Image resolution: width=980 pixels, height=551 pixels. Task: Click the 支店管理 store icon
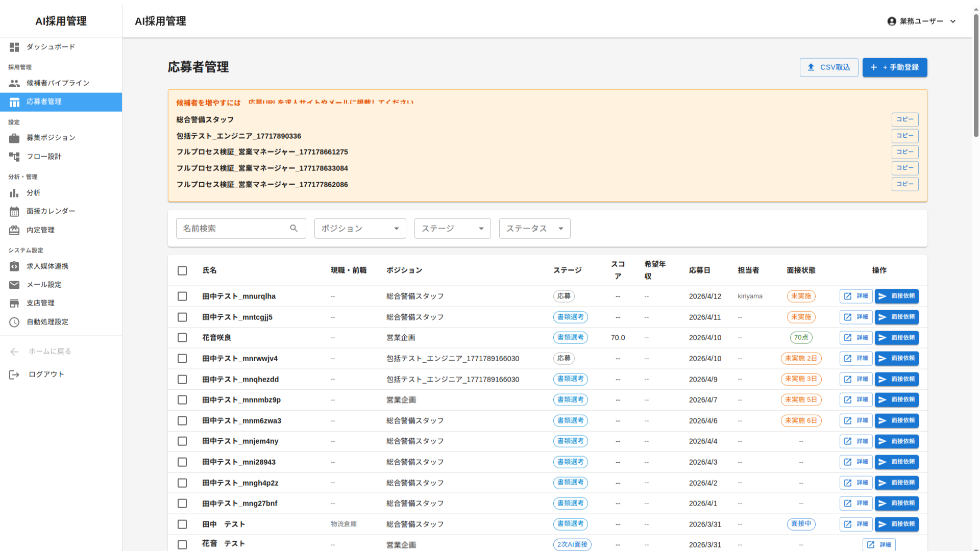click(14, 303)
